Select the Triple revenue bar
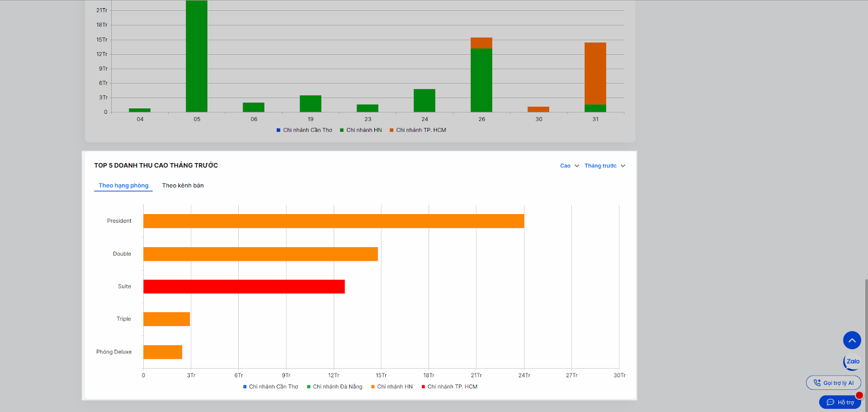The height and width of the screenshot is (412, 868). (x=167, y=319)
